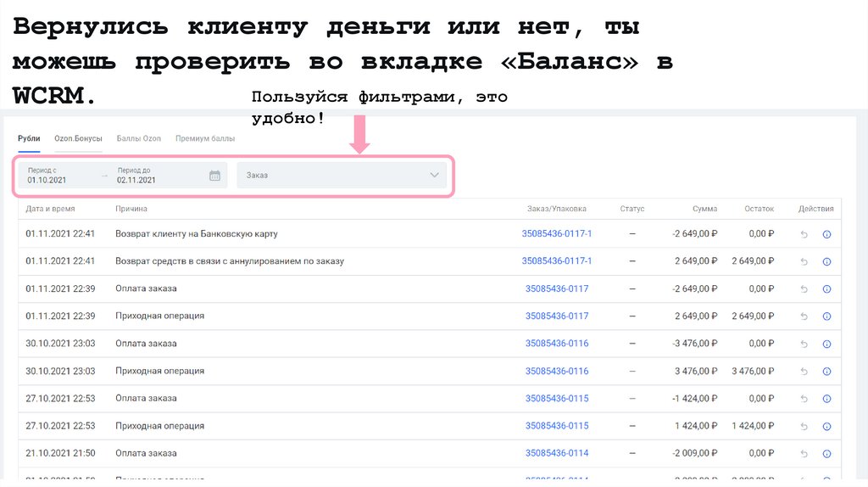Click the 'Причина' column header
The height and width of the screenshot is (487, 868).
click(x=131, y=209)
